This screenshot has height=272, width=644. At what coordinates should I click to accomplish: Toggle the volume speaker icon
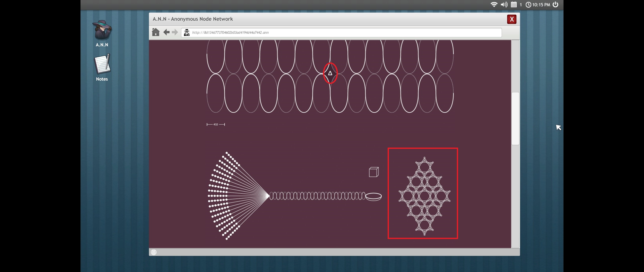tap(504, 5)
